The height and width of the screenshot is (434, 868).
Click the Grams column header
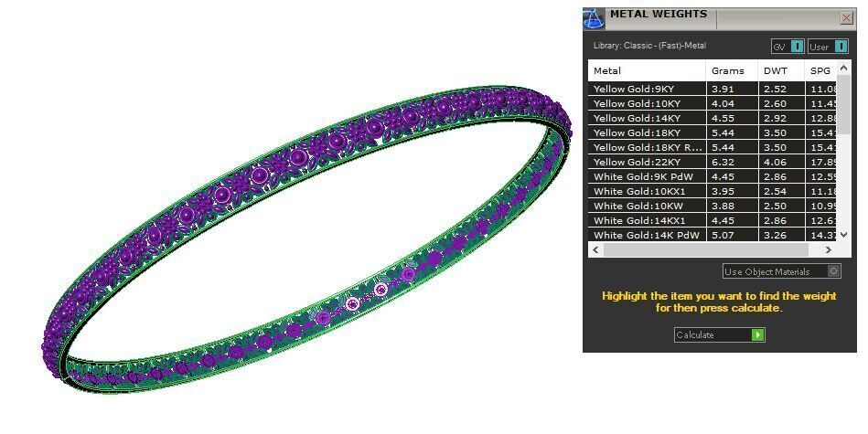732,70
